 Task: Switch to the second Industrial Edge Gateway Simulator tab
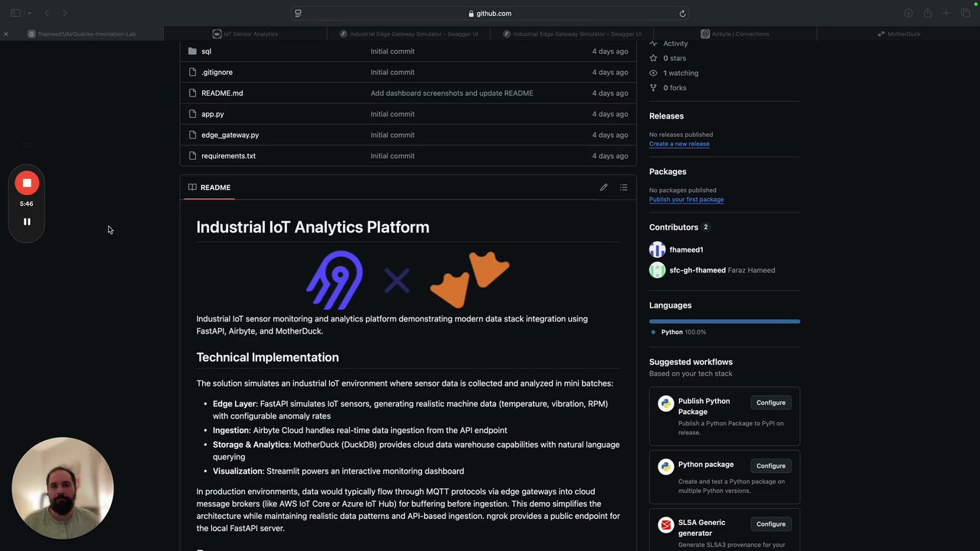[x=572, y=34]
